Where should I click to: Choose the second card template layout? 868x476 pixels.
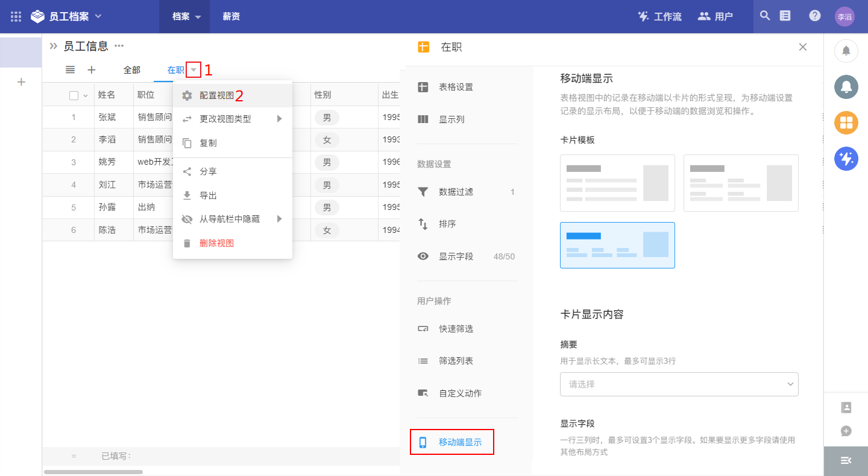741,183
